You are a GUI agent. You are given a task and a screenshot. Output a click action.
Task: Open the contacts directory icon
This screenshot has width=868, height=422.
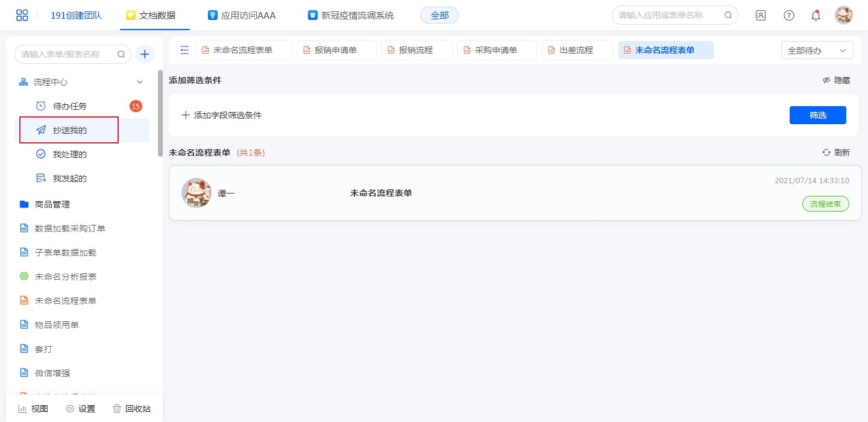click(761, 16)
